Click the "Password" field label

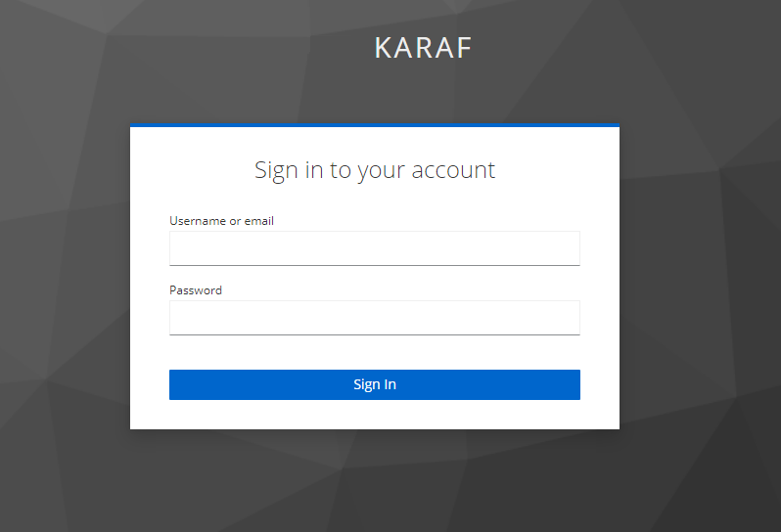click(196, 290)
